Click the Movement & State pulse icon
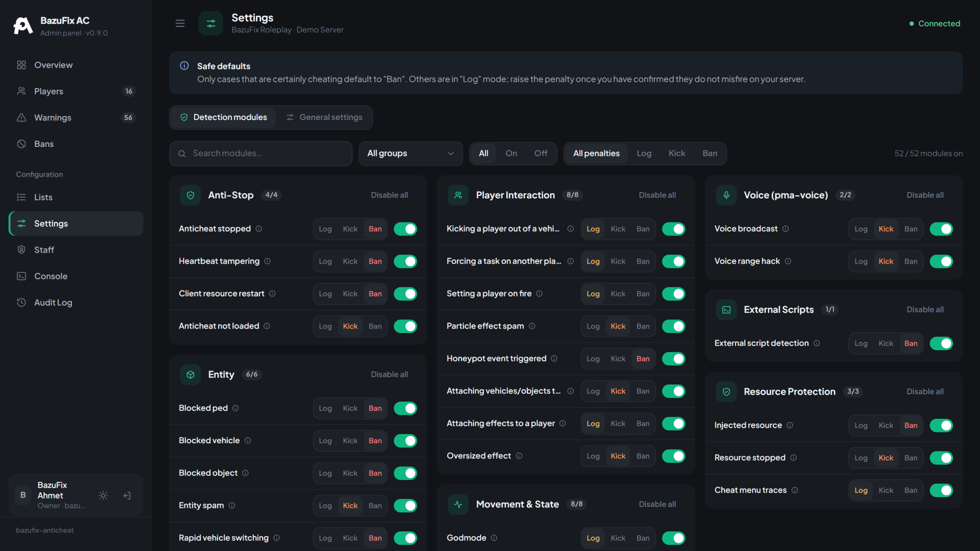The width and height of the screenshot is (980, 551). point(458,504)
